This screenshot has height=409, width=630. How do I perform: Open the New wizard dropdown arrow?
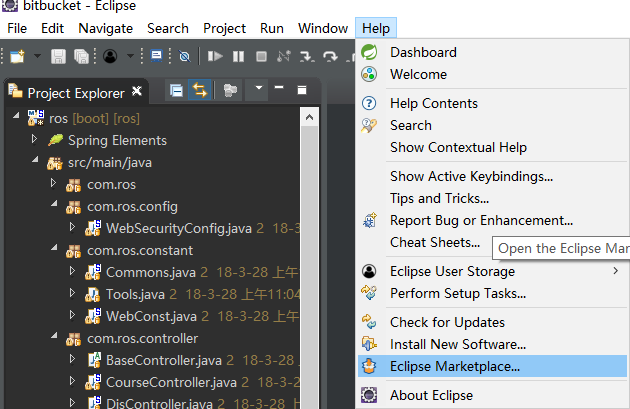37,56
